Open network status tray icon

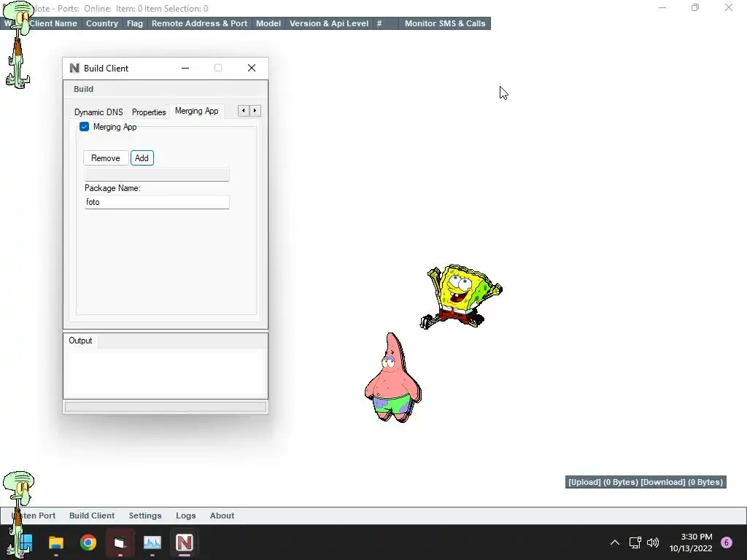pyautogui.click(x=635, y=542)
